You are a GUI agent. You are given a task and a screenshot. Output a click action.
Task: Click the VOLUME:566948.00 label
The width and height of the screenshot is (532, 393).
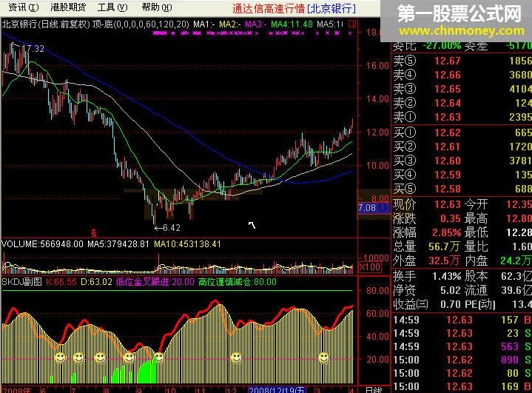(x=42, y=244)
